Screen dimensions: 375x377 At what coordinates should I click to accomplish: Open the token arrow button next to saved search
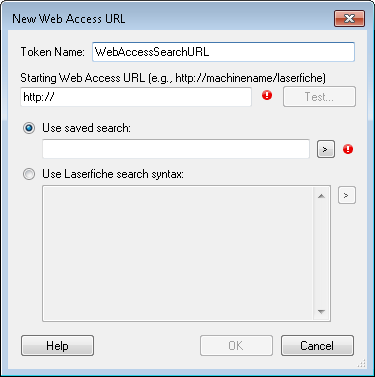click(326, 149)
